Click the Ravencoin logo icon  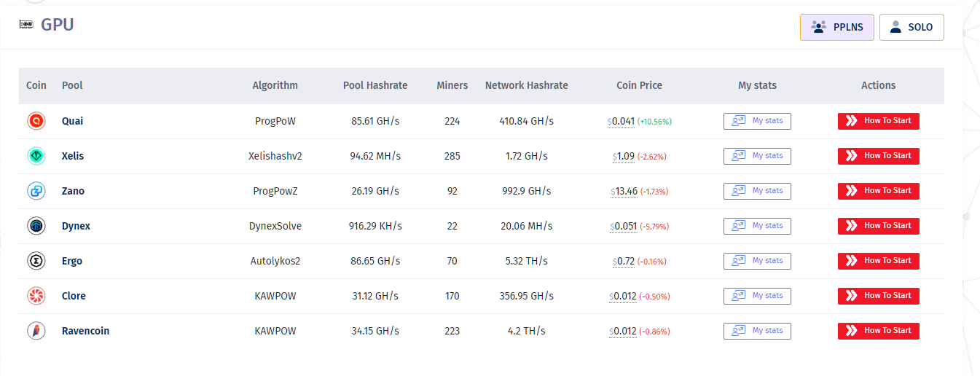[36, 331]
